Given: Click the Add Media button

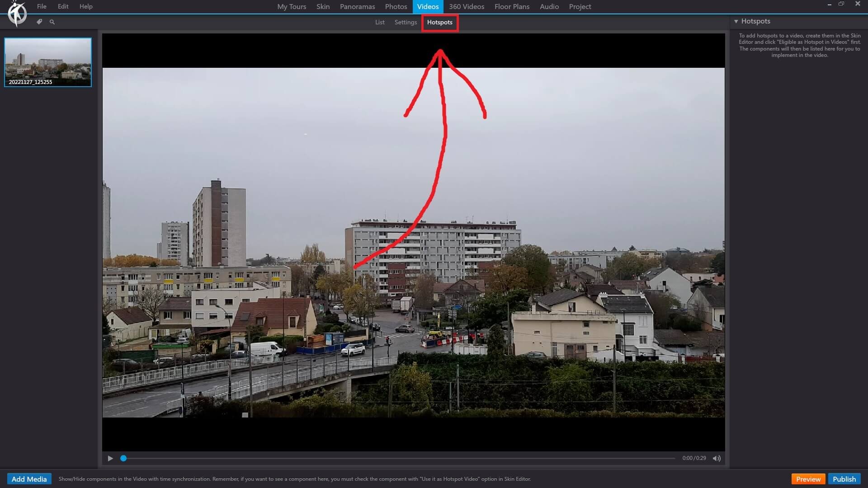Looking at the screenshot, I should tap(28, 479).
